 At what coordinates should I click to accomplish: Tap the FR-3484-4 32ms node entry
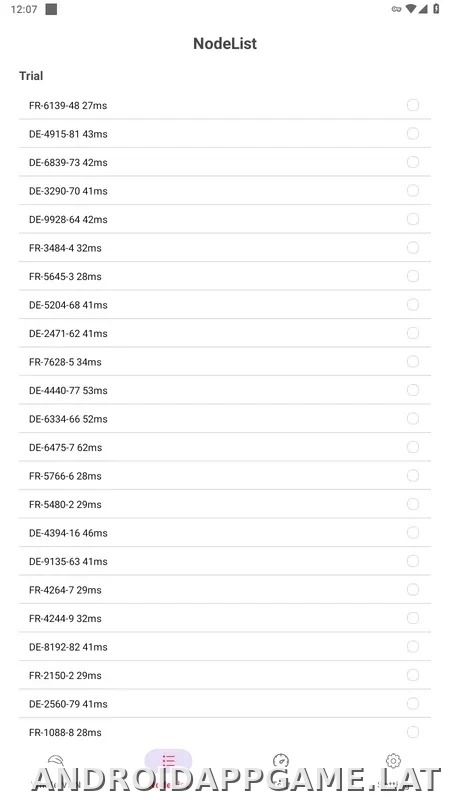point(224,248)
